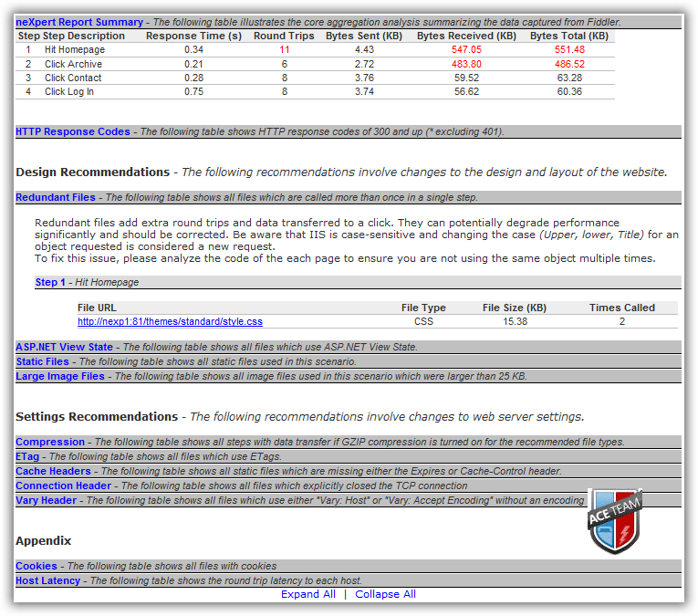The image size is (698, 616).
Task: Select the Click Log In step description
Action: 69,91
